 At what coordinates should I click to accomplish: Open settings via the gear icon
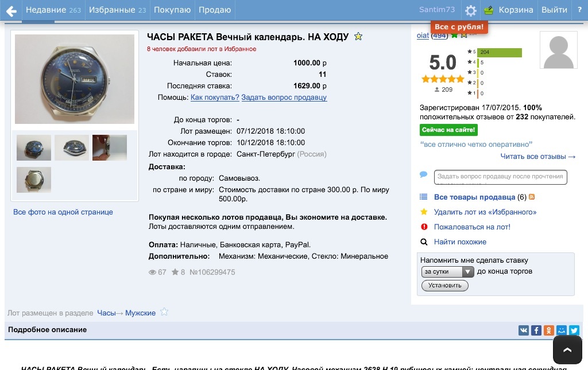tap(471, 10)
